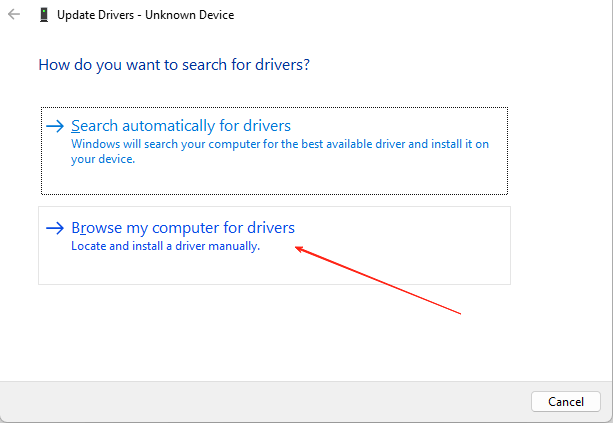Click the 'How do you want to search' heading

click(173, 64)
